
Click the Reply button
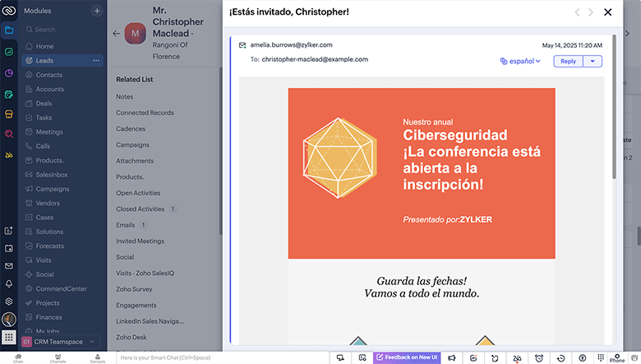tap(568, 62)
